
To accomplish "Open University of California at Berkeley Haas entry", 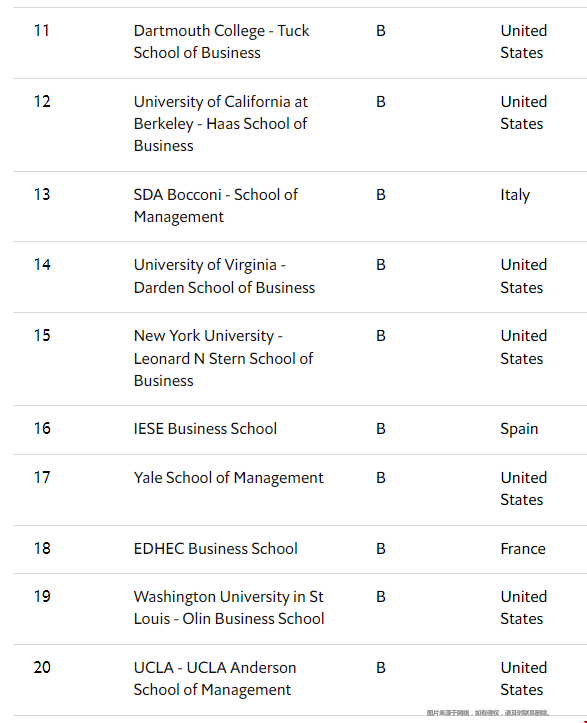I will click(221, 124).
